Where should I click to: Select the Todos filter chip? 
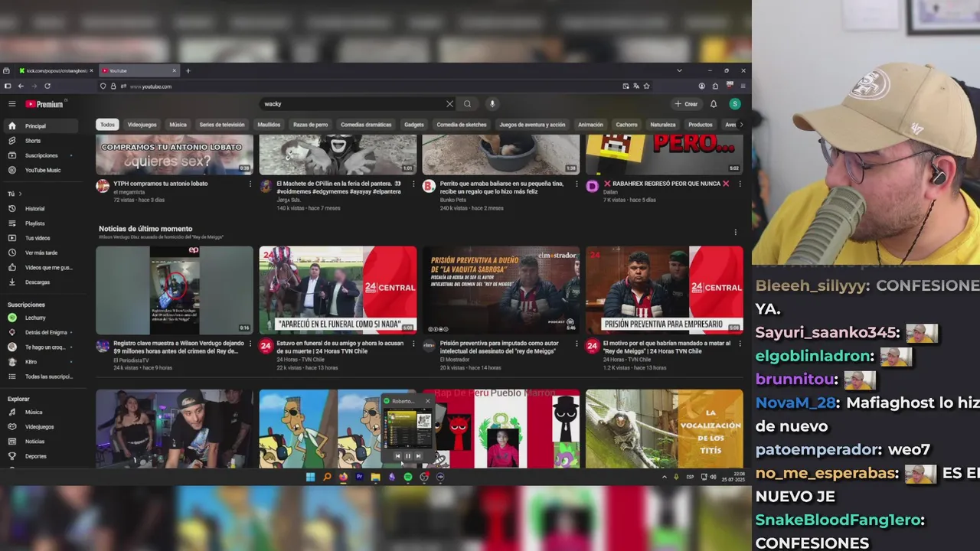pos(107,125)
